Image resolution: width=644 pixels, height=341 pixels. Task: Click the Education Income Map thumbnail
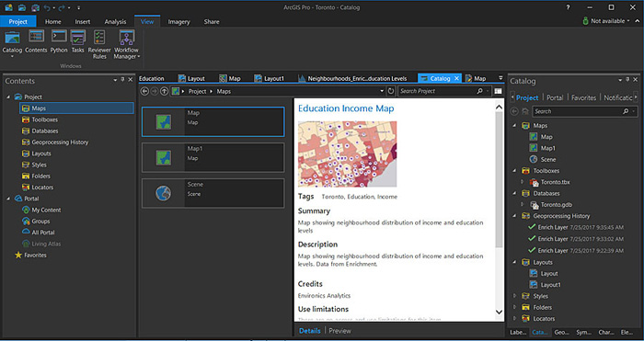point(348,153)
